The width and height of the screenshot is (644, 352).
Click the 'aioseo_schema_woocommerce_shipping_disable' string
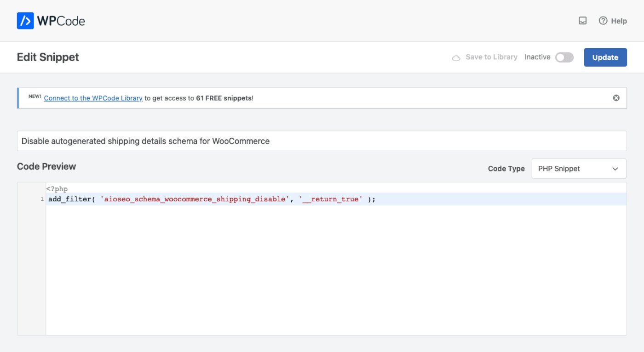click(x=195, y=199)
